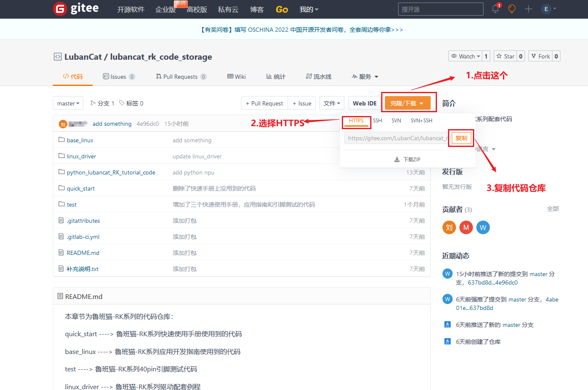Open the Go navigation link
This screenshot has height=390, width=588.
(282, 9)
